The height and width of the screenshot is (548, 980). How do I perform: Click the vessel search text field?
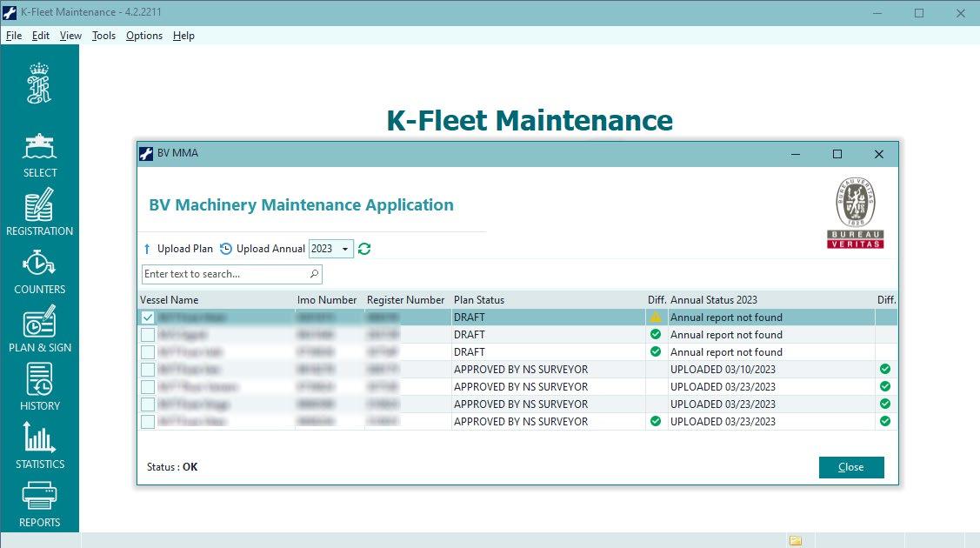pos(232,274)
